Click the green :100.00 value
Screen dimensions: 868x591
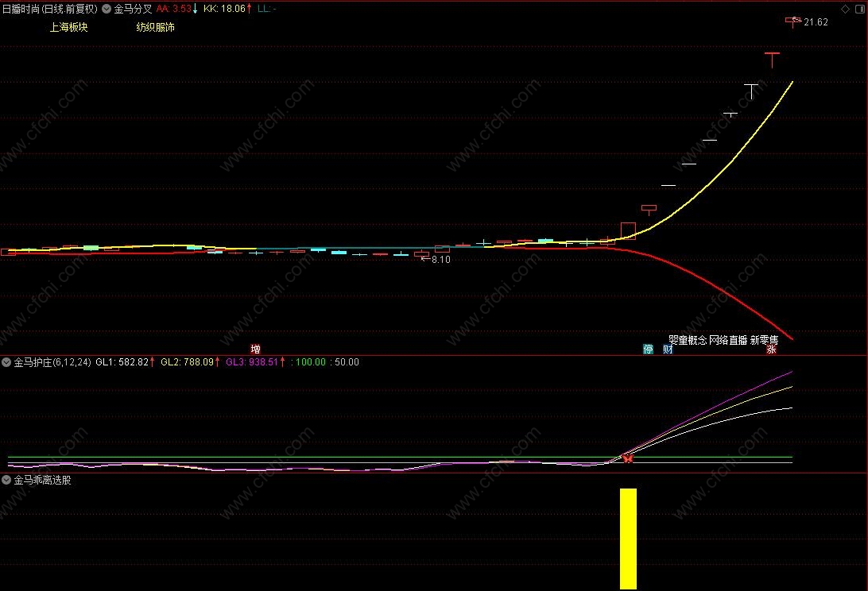point(308,362)
